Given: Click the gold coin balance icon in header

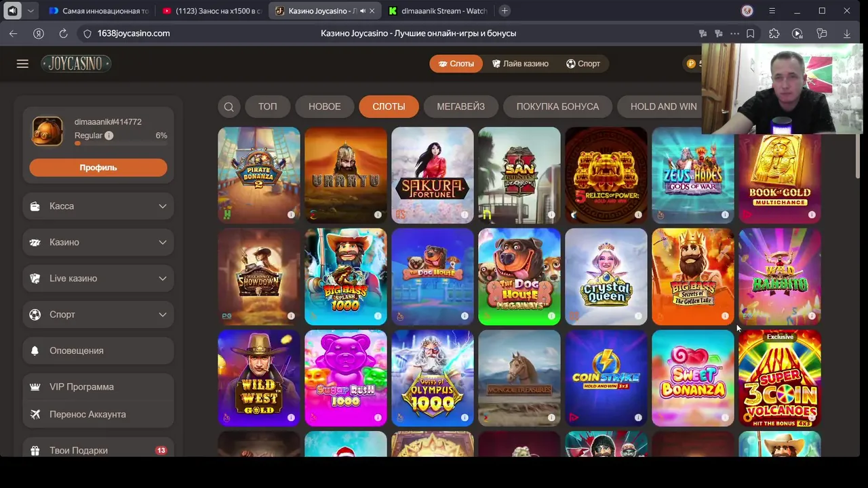Looking at the screenshot, I should click(691, 64).
